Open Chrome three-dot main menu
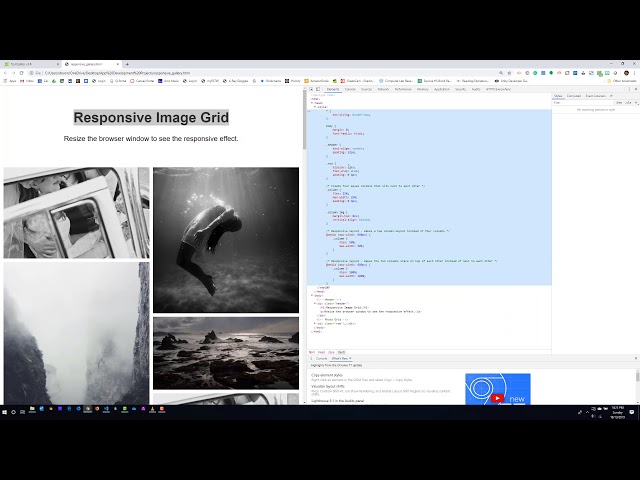Viewport: 640px width, 480px height. point(635,73)
